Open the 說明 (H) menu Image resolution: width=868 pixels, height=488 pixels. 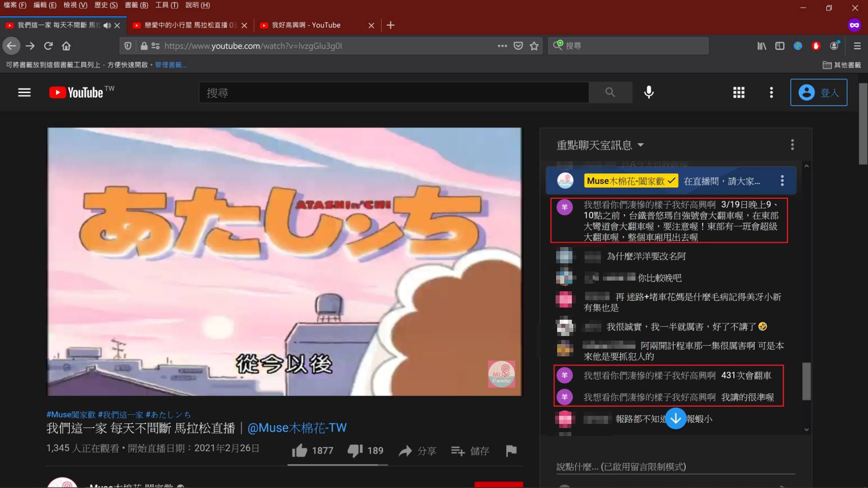(x=197, y=5)
